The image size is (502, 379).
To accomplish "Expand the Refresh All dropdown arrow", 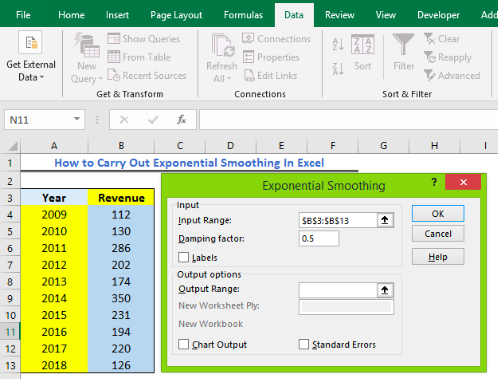I will pyautogui.click(x=229, y=79).
